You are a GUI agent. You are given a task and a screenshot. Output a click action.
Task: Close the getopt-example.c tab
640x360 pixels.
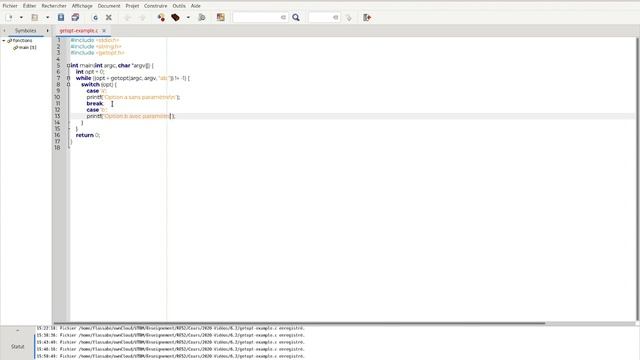[x=104, y=31]
